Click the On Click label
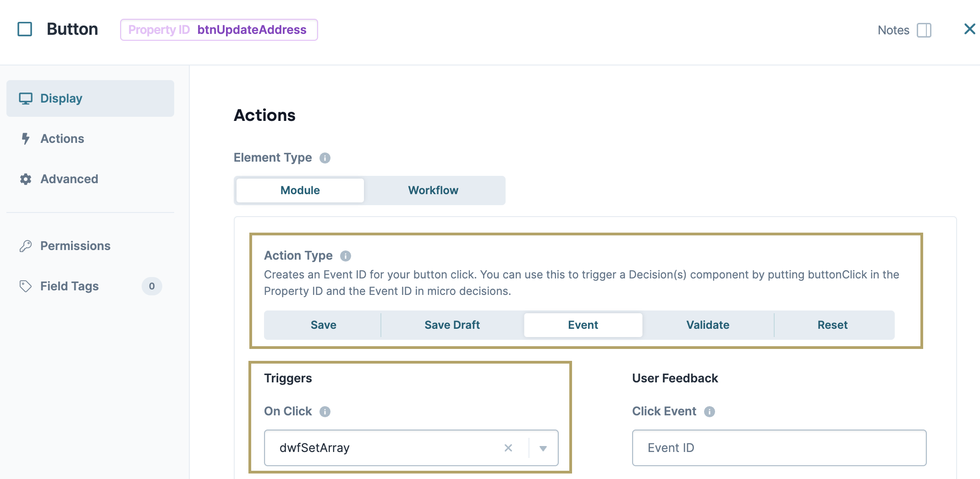 (288, 411)
